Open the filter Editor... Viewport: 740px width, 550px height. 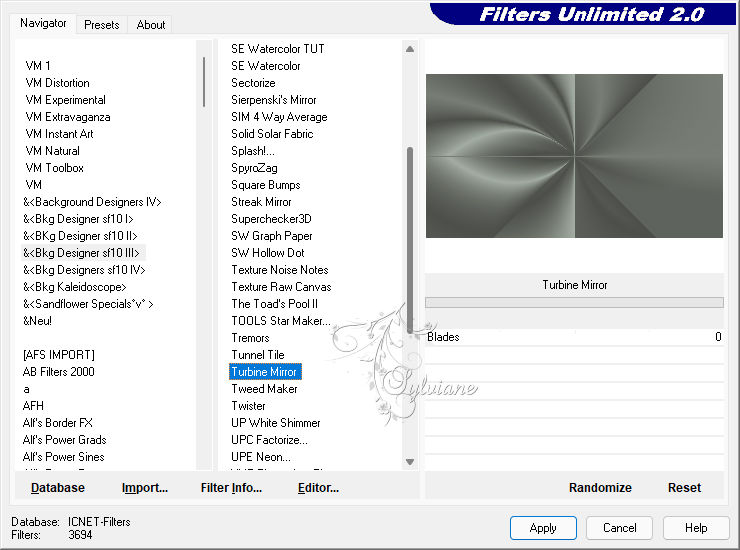318,487
